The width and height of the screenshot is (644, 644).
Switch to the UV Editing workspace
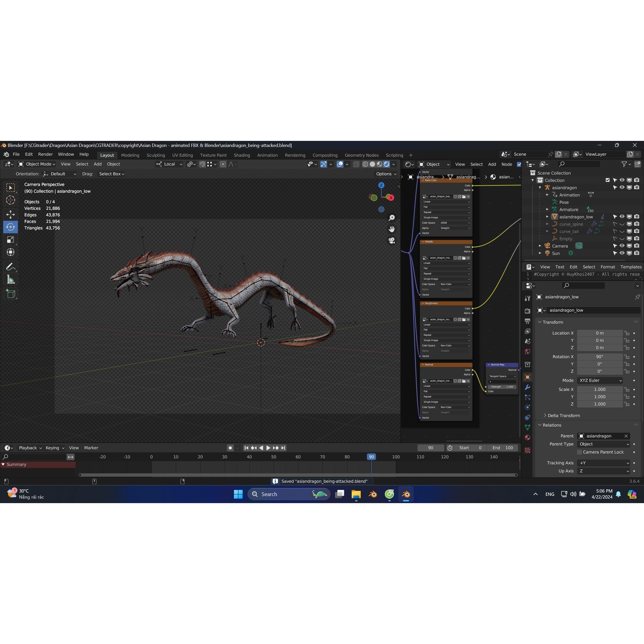pos(182,155)
